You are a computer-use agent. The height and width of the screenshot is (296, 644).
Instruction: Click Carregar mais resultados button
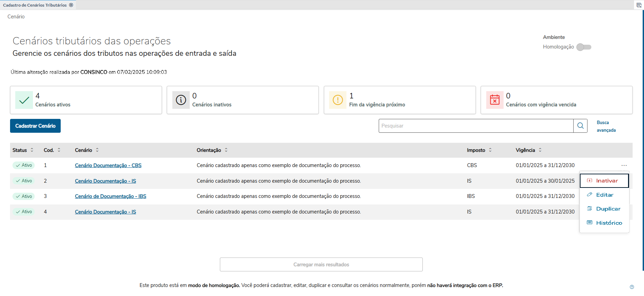click(x=321, y=264)
